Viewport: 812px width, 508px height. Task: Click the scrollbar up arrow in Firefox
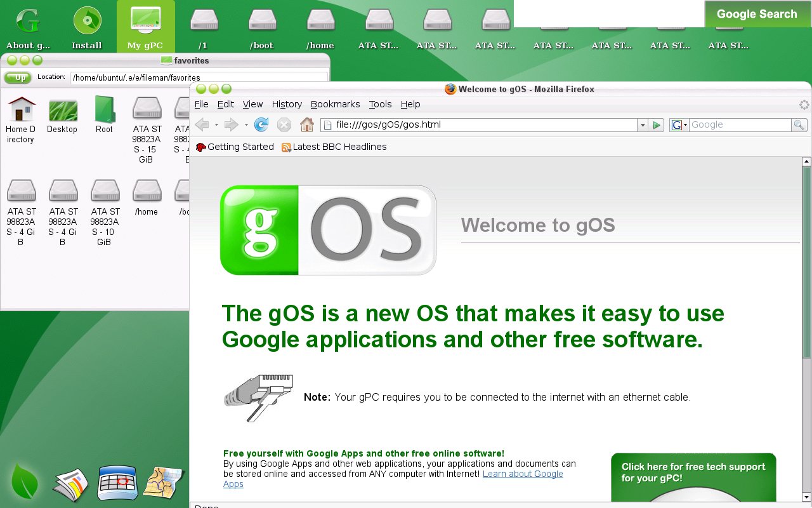806,161
